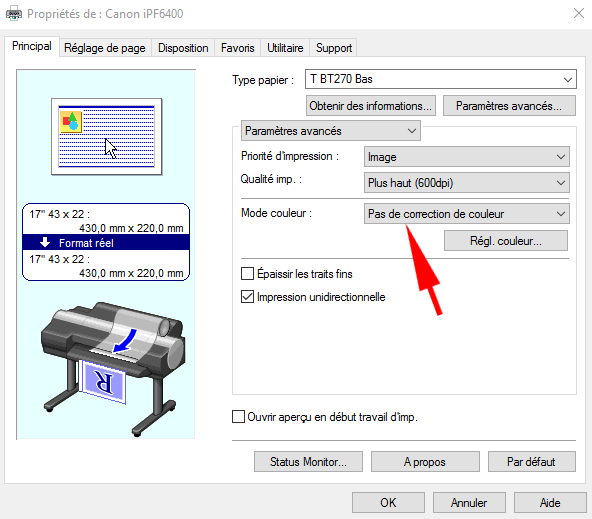
Task: Click the printer icon in title bar
Action: point(14,14)
